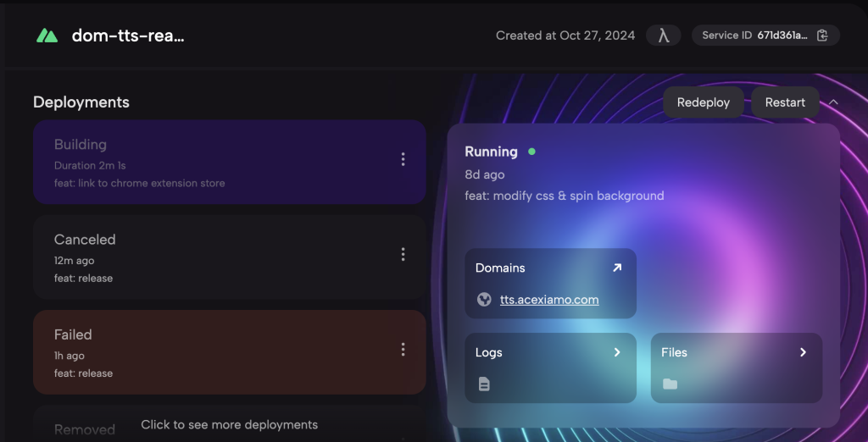
Task: Open the tts.acexiamo.com domain link
Action: click(549, 300)
